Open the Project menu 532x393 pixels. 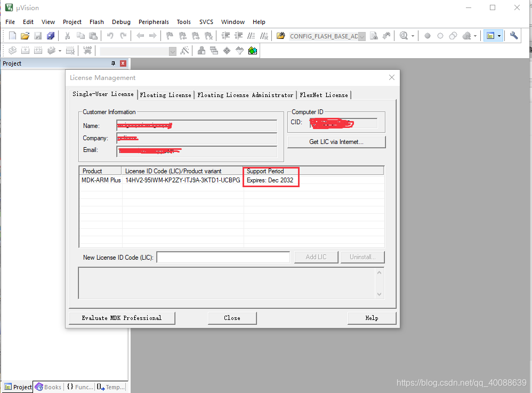[x=72, y=22]
